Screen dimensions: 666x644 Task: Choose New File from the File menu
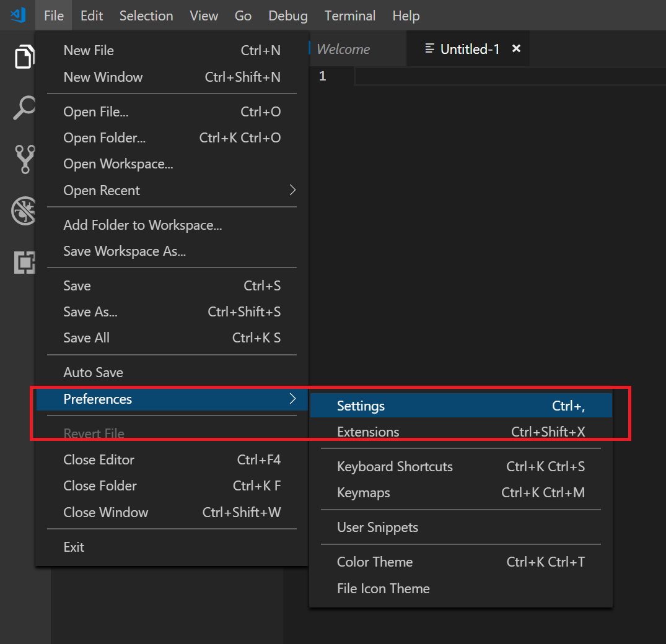[172, 50]
